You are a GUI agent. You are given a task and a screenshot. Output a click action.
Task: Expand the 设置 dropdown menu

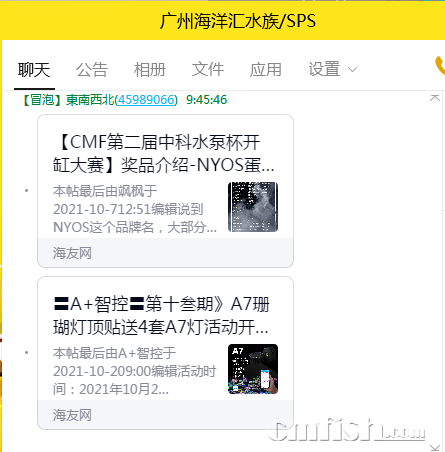[x=333, y=69]
